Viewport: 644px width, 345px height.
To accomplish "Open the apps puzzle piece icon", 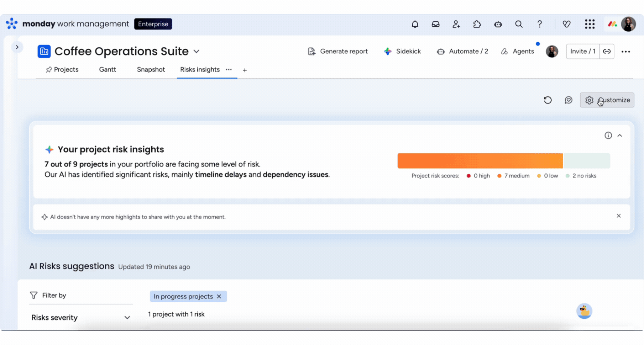I will click(477, 24).
